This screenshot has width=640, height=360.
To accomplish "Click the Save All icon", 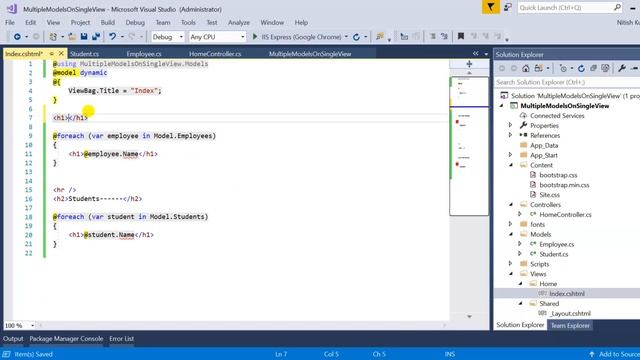I will (x=96, y=37).
